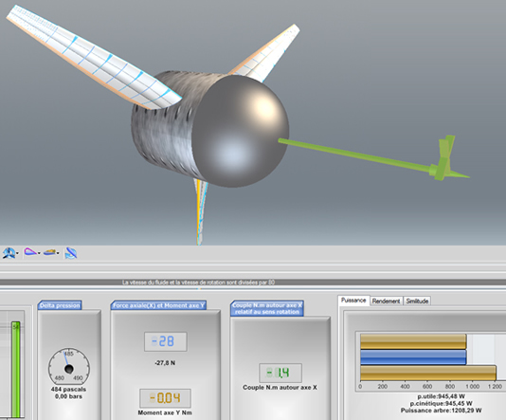Click the 'p.cinétique:945,45 W' text
This screenshot has width=506, height=420.
442,403
